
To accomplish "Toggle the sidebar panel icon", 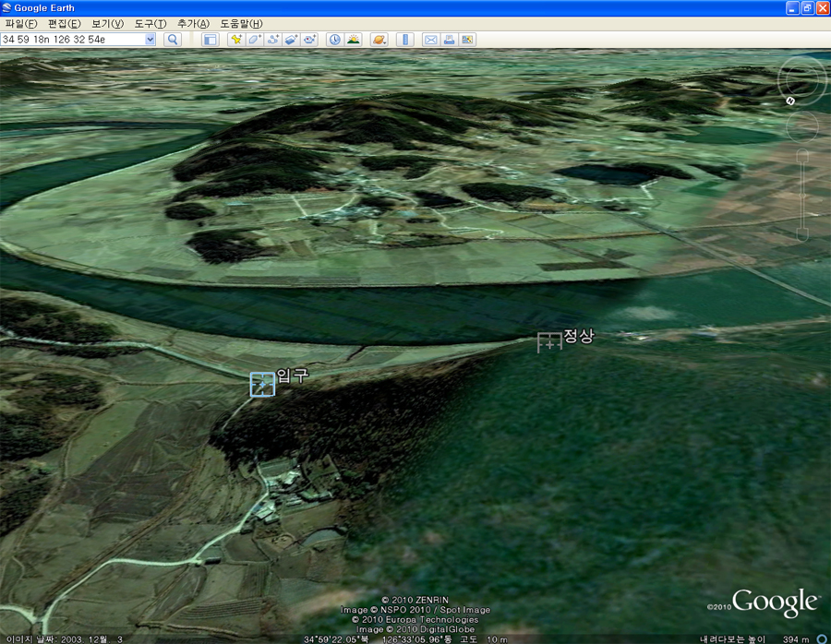I will (x=210, y=40).
